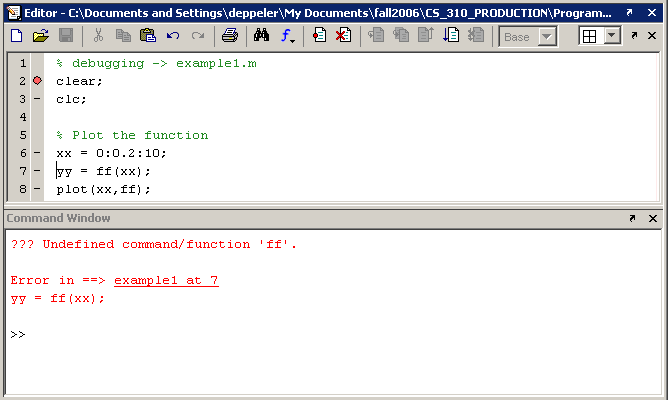668x400 pixels.
Task: Show function list dropdown (f icon)
Action: 288,36
